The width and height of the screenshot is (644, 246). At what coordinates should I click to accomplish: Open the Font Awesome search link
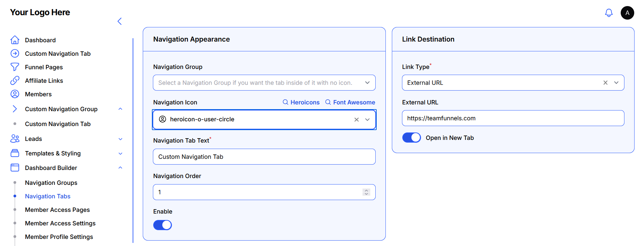click(350, 102)
